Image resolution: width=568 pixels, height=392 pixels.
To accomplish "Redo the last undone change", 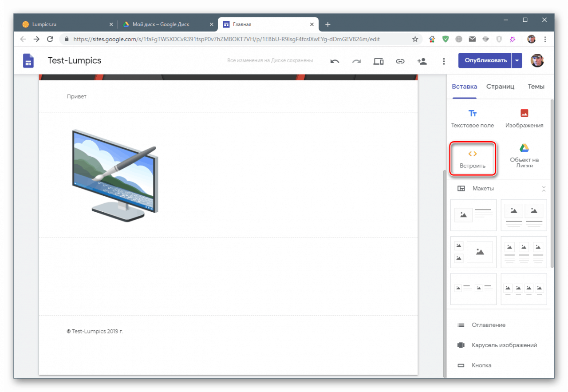I will [x=356, y=61].
